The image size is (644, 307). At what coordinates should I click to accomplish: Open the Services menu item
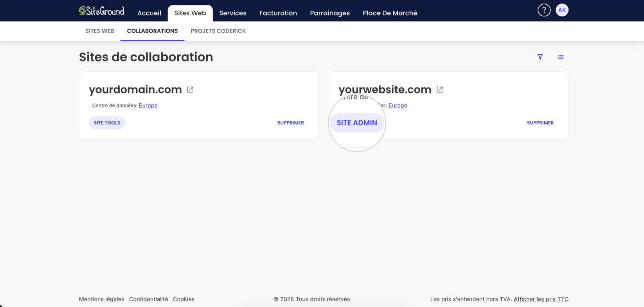coord(233,13)
